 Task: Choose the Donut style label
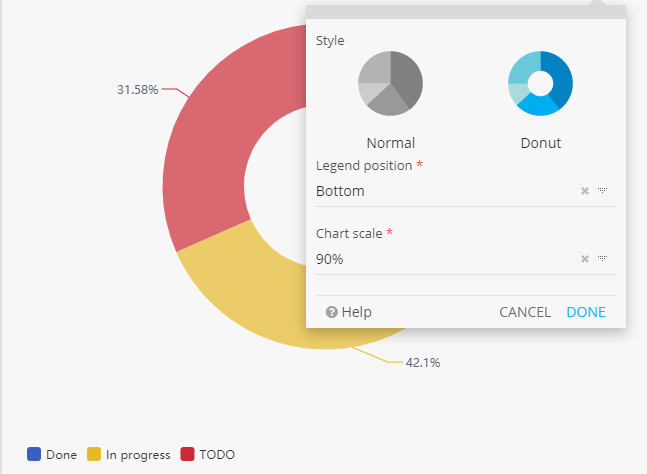pos(540,143)
